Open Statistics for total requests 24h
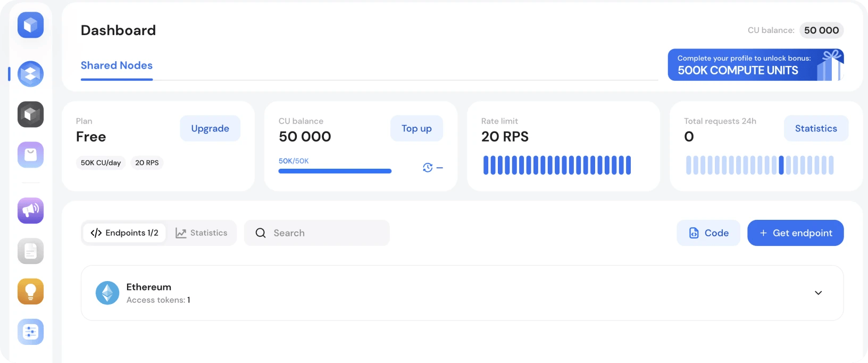The image size is (868, 363). (816, 128)
